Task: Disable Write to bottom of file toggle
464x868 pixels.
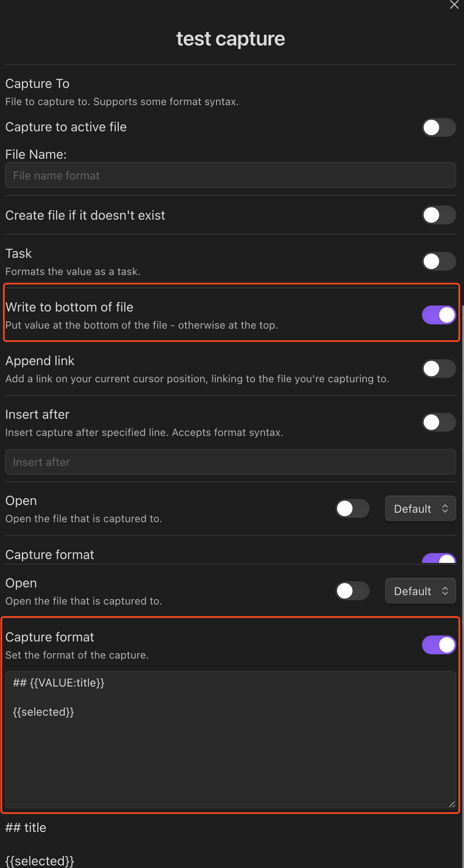Action: [439, 315]
